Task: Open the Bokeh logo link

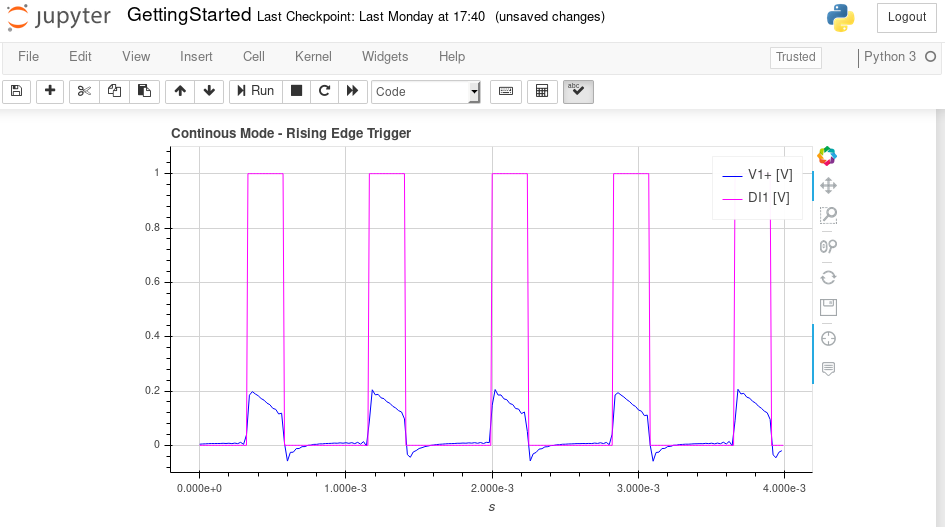Action: 827,156
